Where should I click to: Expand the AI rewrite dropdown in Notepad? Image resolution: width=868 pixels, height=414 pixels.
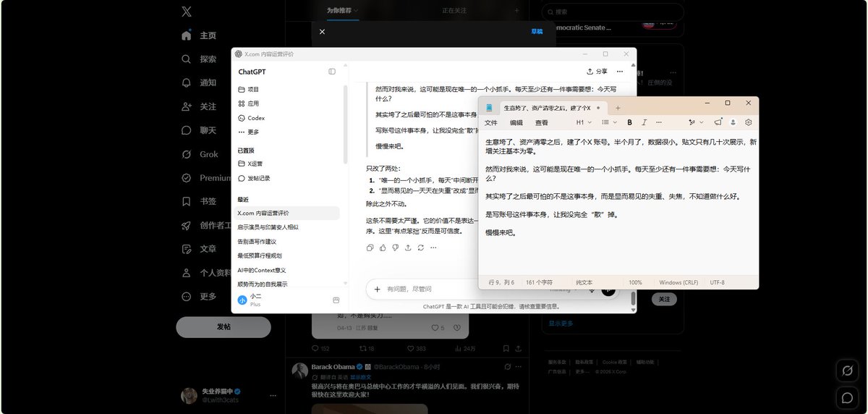click(696, 122)
